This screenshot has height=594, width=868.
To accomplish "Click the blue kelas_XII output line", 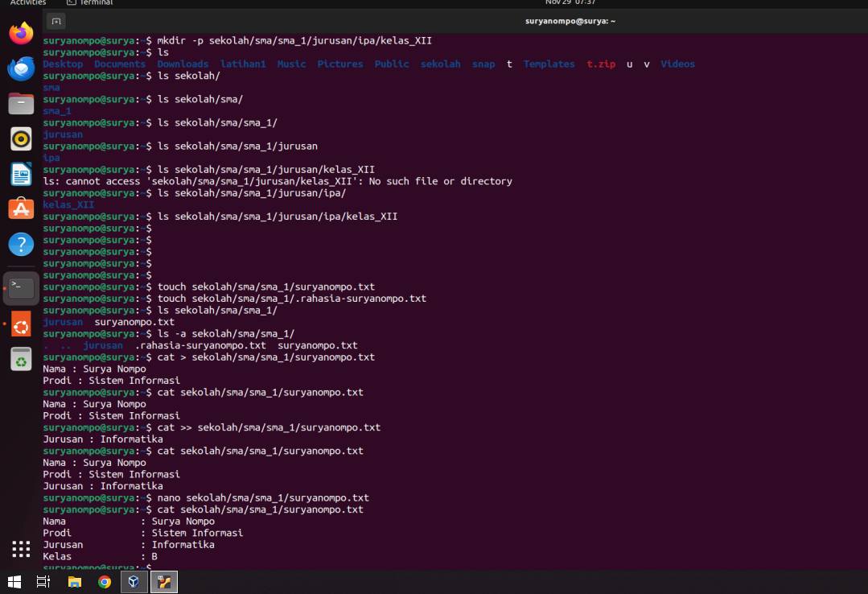I will click(68, 204).
